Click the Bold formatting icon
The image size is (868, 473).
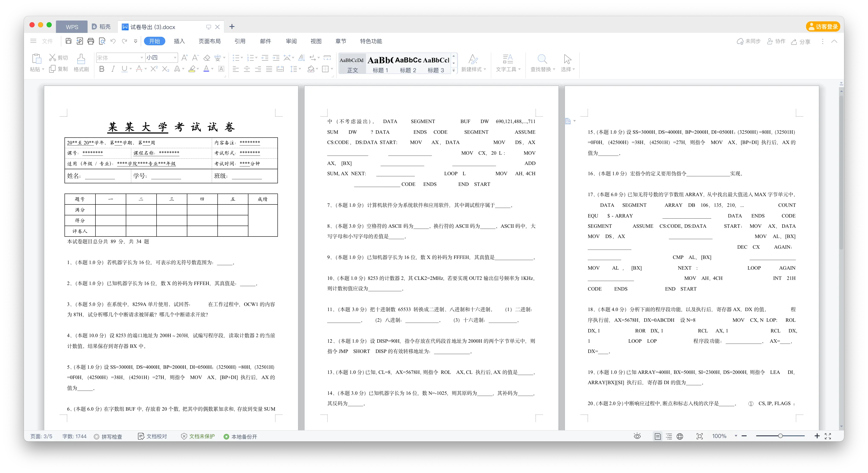coord(102,69)
